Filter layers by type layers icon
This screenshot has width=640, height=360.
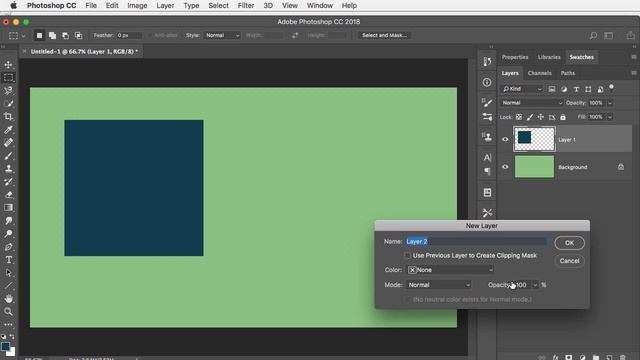point(576,89)
